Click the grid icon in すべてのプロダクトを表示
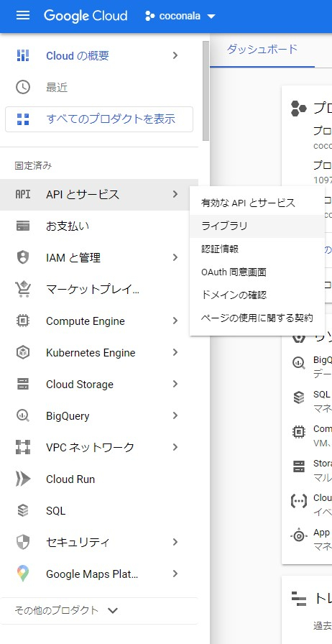The width and height of the screenshot is (332, 644). coord(23,119)
